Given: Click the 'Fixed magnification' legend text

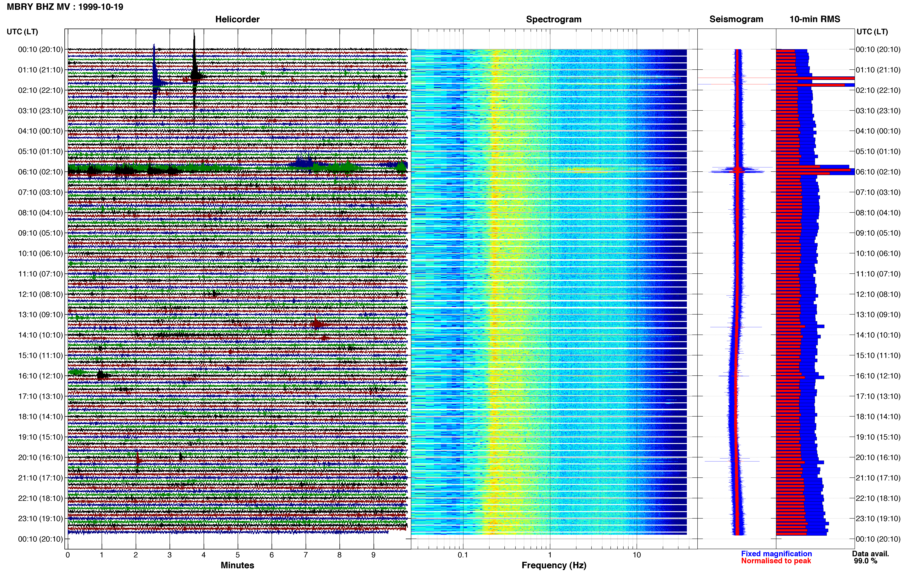Looking at the screenshot, I should (776, 554).
